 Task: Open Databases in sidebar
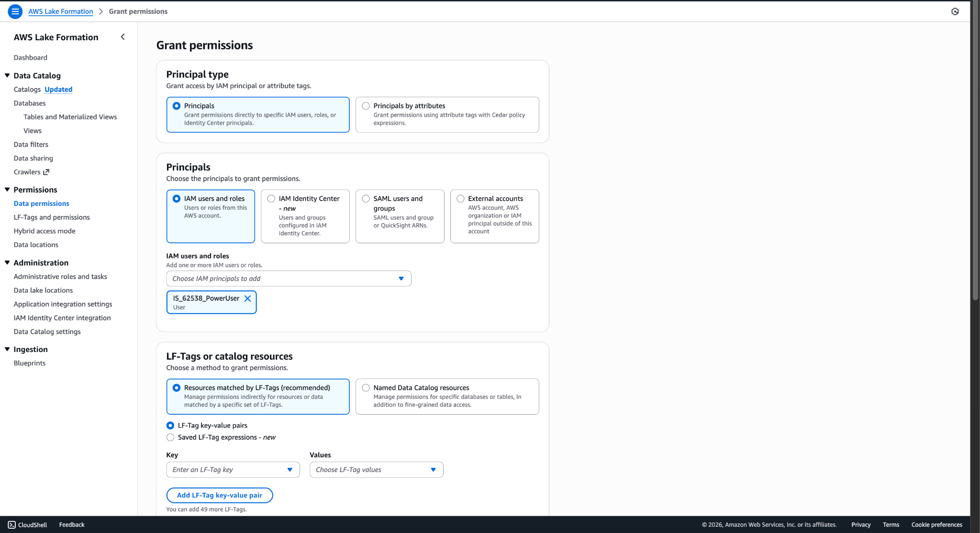[x=30, y=103]
